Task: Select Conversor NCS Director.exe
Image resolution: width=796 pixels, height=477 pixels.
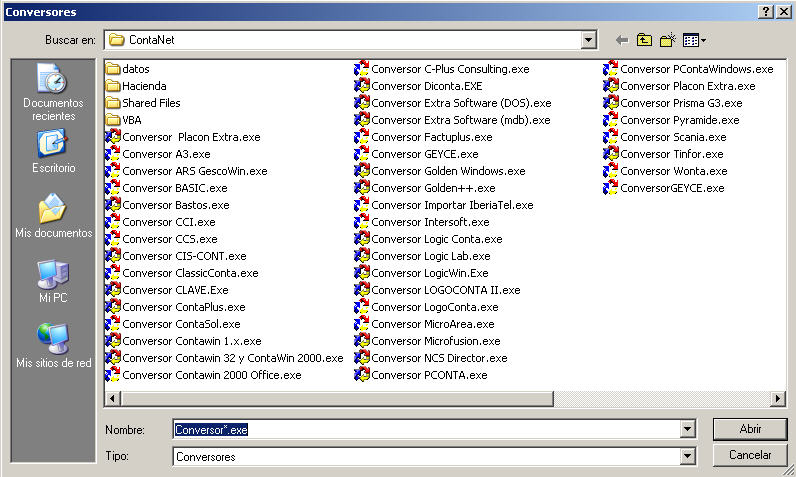Action: [x=432, y=358]
